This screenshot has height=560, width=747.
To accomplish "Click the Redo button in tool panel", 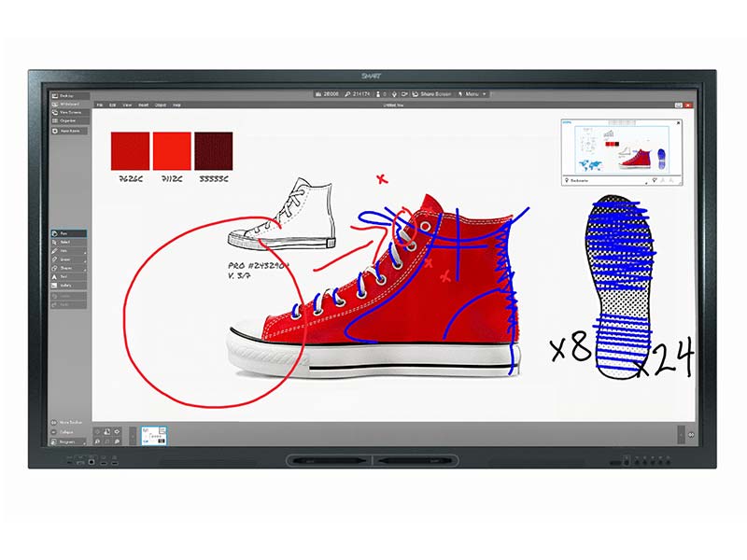I will (x=68, y=305).
